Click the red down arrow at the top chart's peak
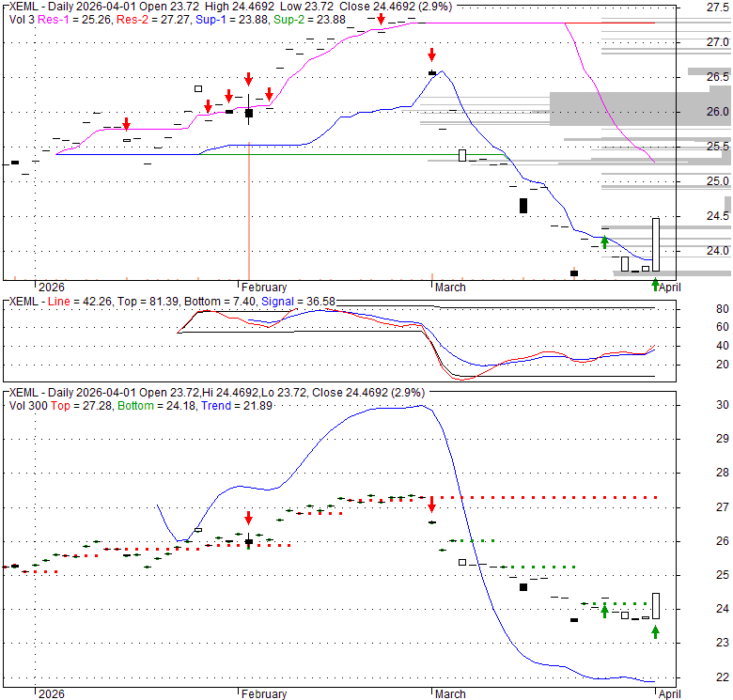The height and width of the screenshot is (700, 733). click(380, 18)
